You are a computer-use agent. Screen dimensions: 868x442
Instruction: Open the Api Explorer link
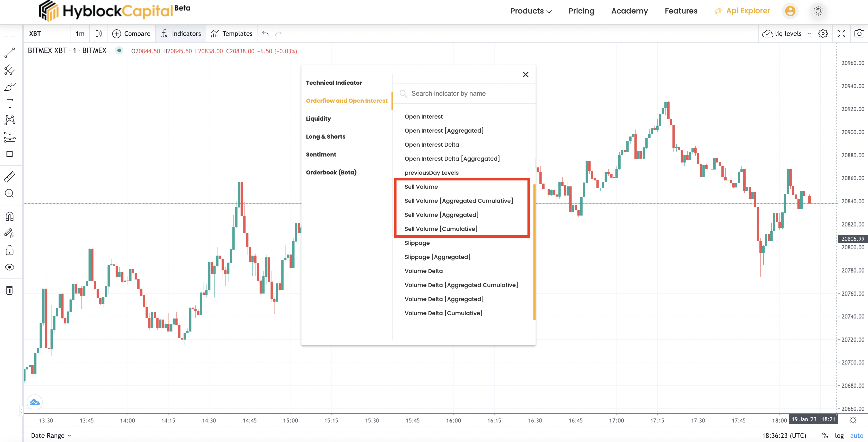pyautogui.click(x=748, y=11)
